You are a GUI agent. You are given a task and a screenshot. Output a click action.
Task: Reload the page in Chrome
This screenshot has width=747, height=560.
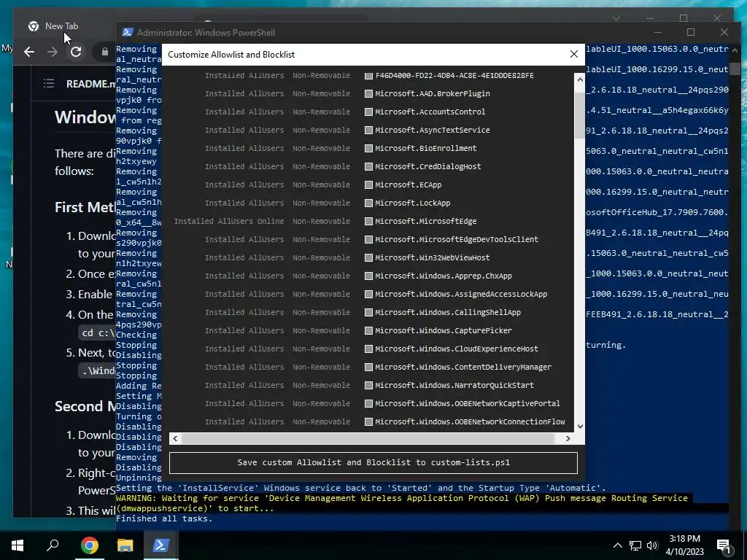tap(76, 52)
